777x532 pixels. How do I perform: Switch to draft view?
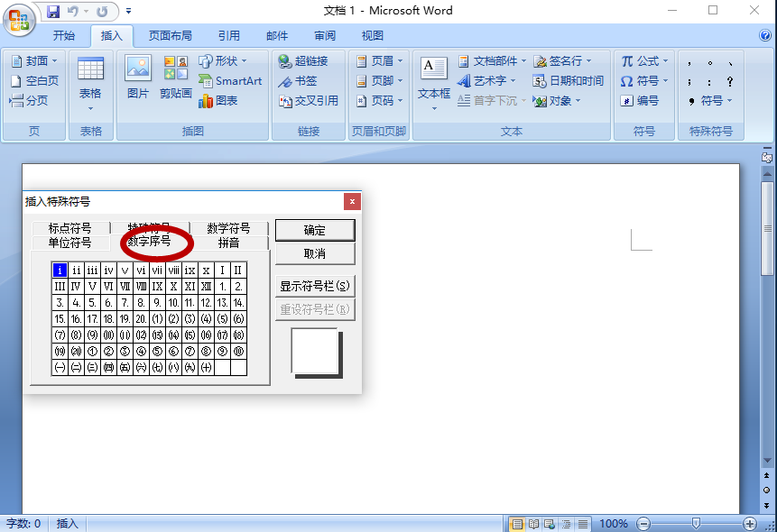tap(583, 524)
